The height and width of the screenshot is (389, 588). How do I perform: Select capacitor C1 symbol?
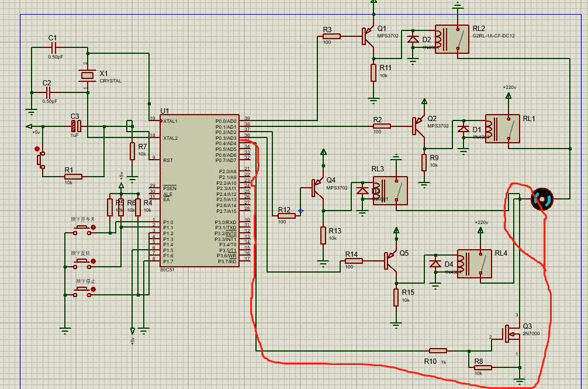tap(53, 47)
